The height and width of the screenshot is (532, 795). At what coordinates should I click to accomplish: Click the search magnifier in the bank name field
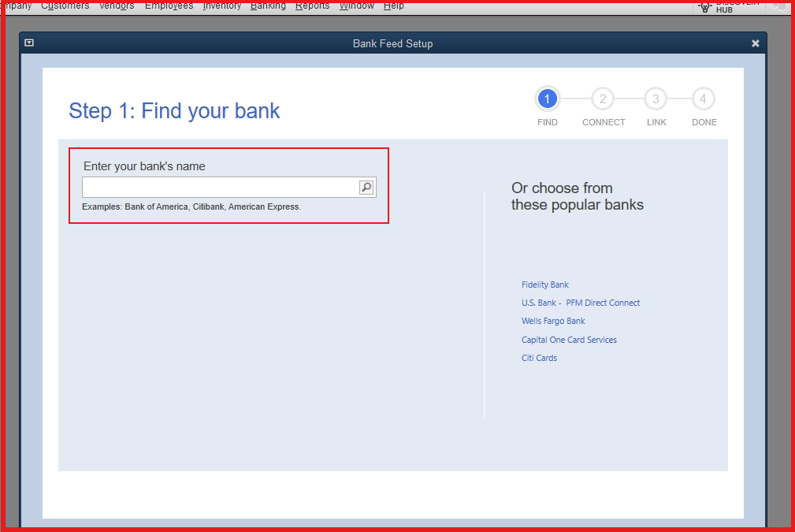(x=366, y=187)
